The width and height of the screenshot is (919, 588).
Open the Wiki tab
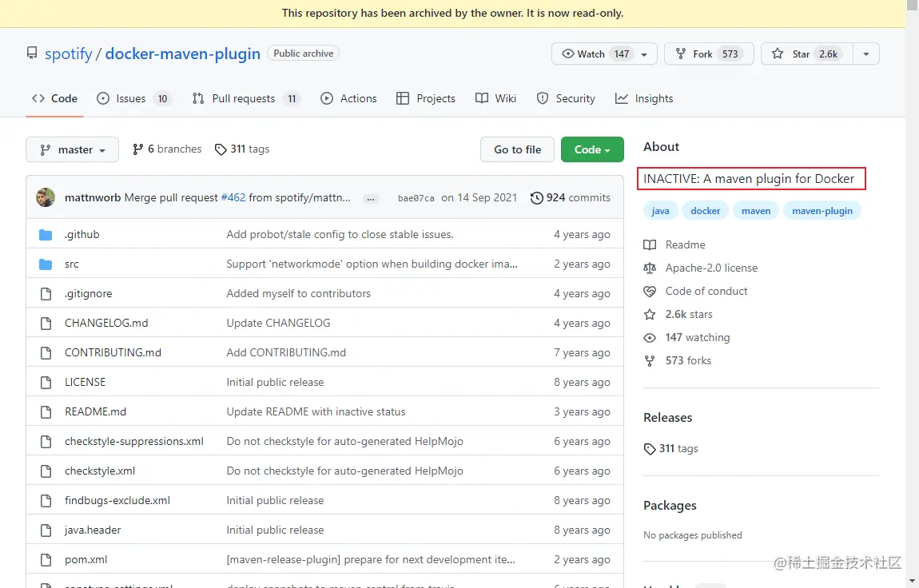495,98
